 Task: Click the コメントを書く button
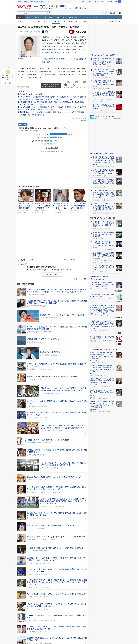pyautogui.click(x=69, y=260)
